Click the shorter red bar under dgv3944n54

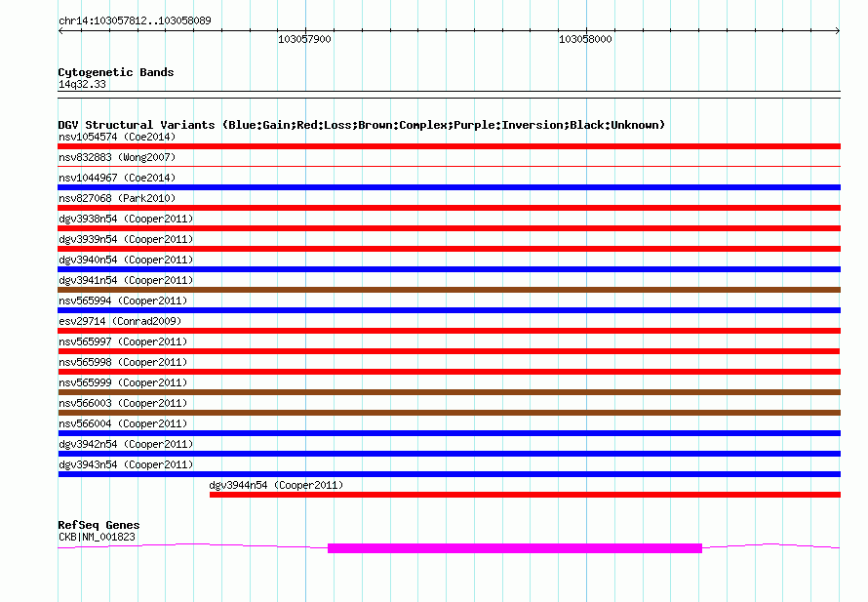[x=525, y=495]
